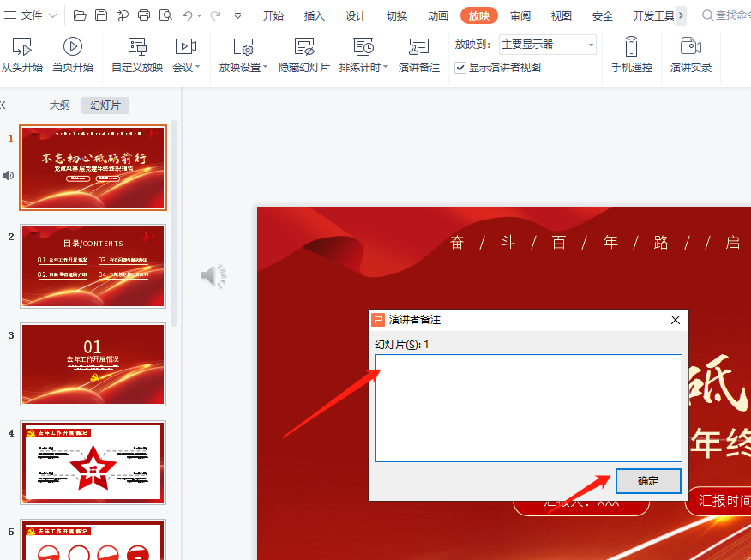The width and height of the screenshot is (751, 560).
Task: Open print preview icon
Action: (x=165, y=15)
